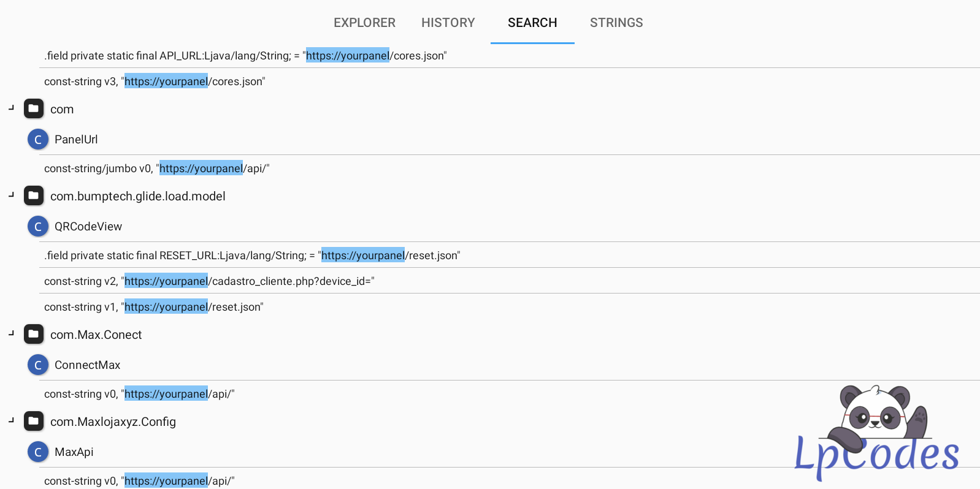The height and width of the screenshot is (489, 980).
Task: Open the cadastro_cliente.php search result line
Action: (x=209, y=281)
